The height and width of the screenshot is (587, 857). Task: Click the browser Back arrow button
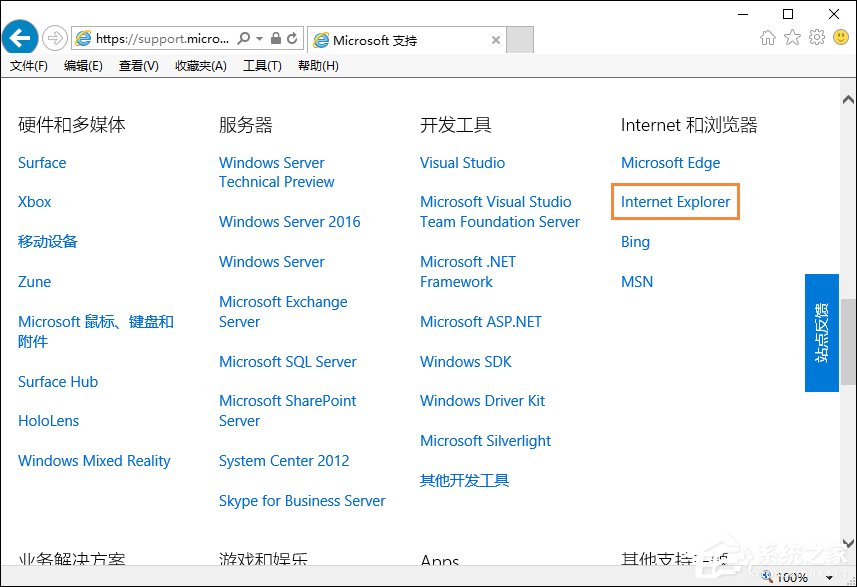coord(20,39)
